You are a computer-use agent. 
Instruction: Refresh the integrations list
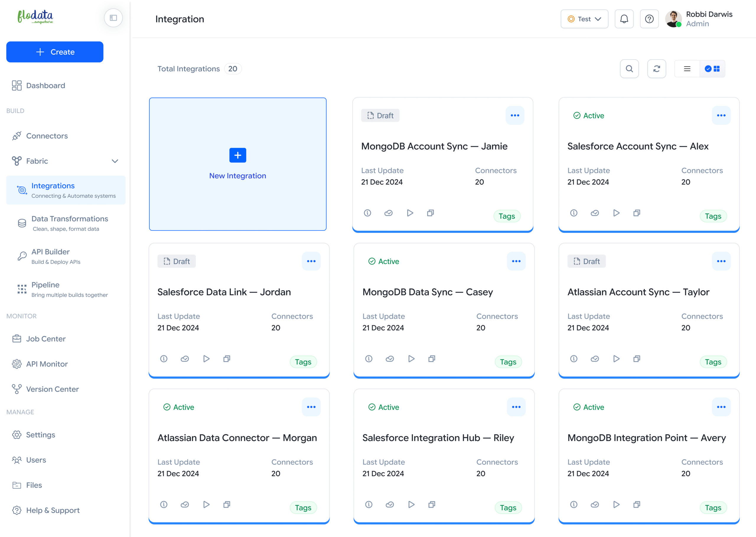[x=656, y=69]
